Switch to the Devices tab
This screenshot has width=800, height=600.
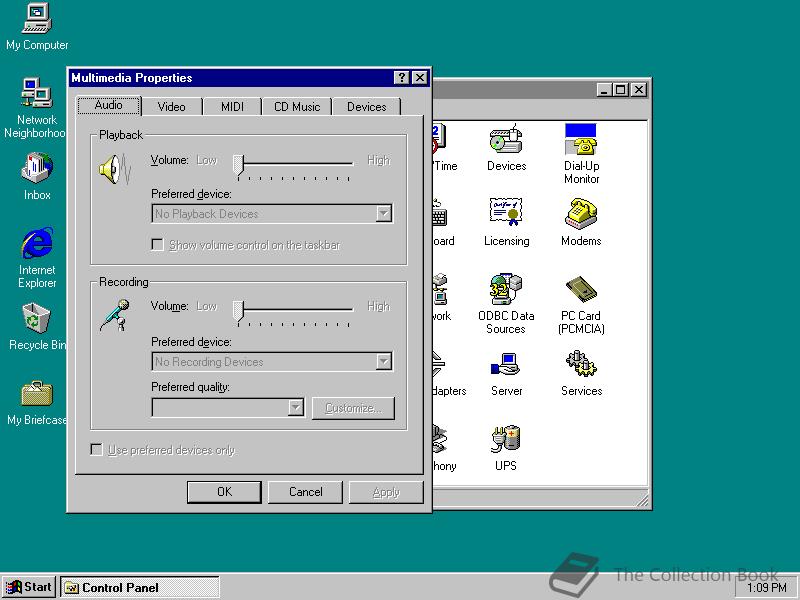(x=366, y=107)
